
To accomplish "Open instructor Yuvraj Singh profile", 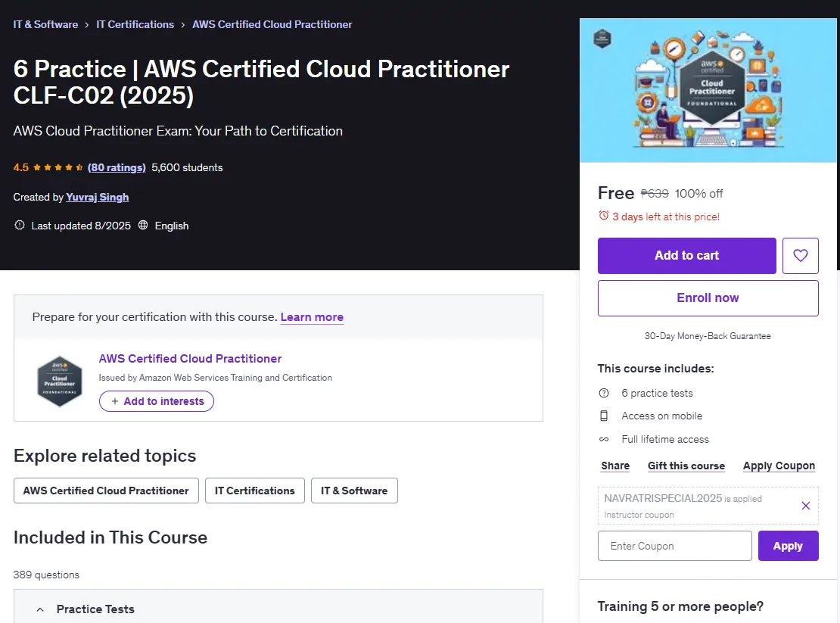I will pos(98,197).
